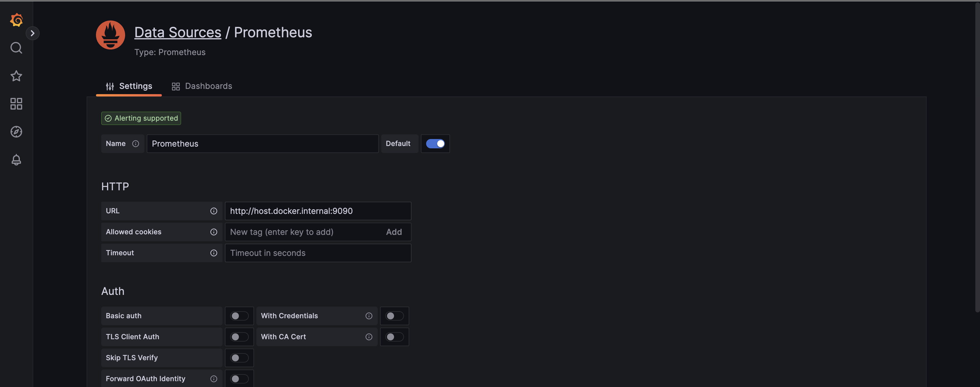Enable With CA Cert toggle

[394, 337]
